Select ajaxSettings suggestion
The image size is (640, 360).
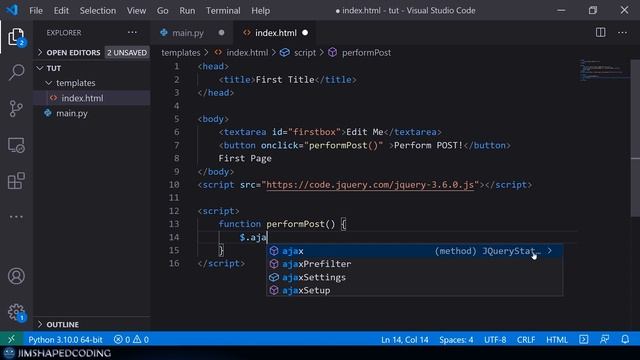(414, 277)
